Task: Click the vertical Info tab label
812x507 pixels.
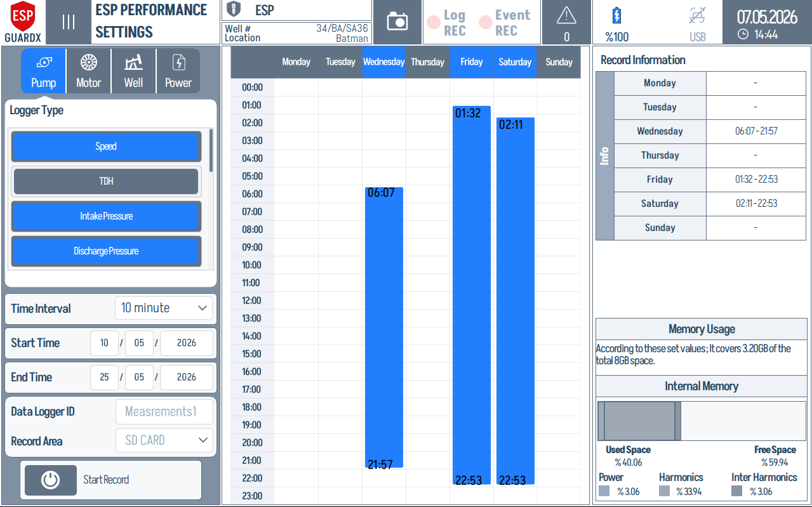Action: [605, 156]
